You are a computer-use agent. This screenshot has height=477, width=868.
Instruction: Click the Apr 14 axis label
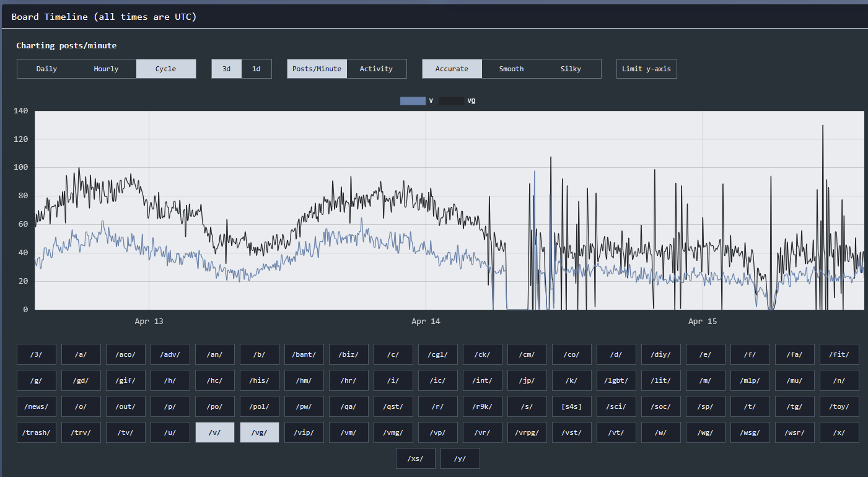(426, 322)
